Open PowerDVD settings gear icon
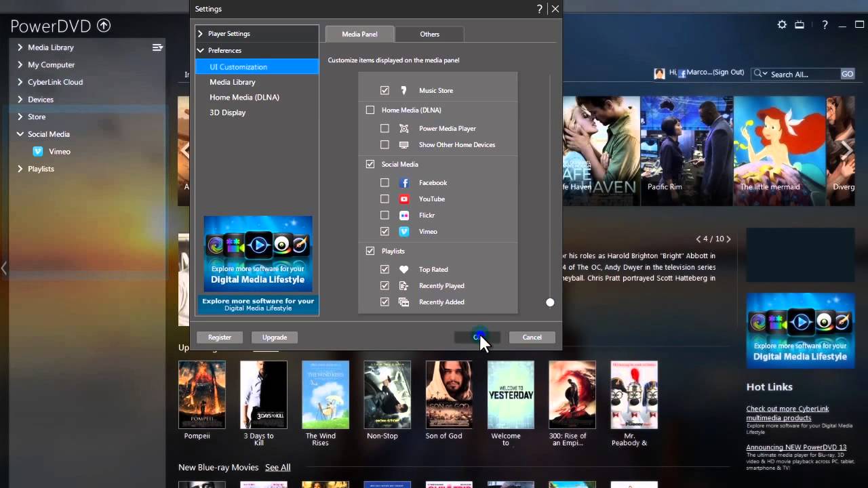The height and width of the screenshot is (488, 868). coord(782,24)
